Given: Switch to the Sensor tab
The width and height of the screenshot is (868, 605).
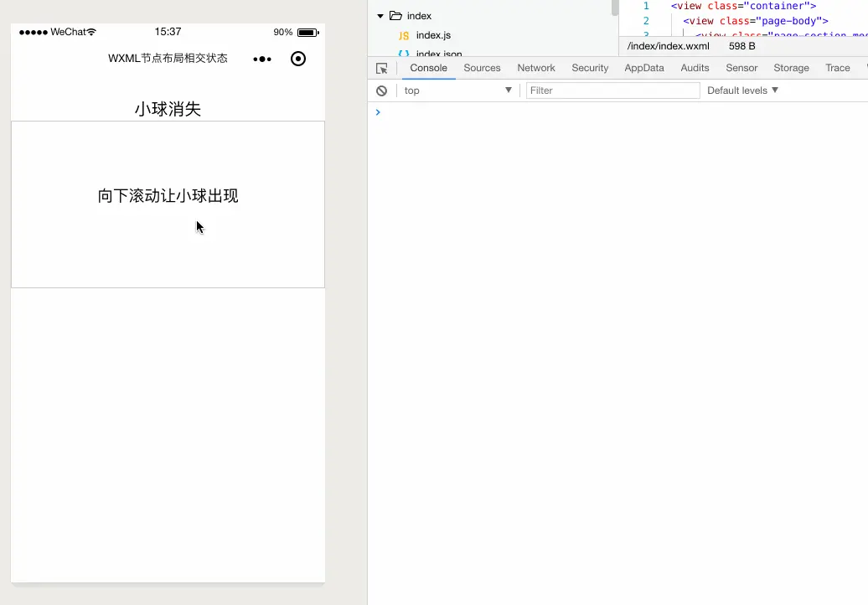Looking at the screenshot, I should coord(741,68).
